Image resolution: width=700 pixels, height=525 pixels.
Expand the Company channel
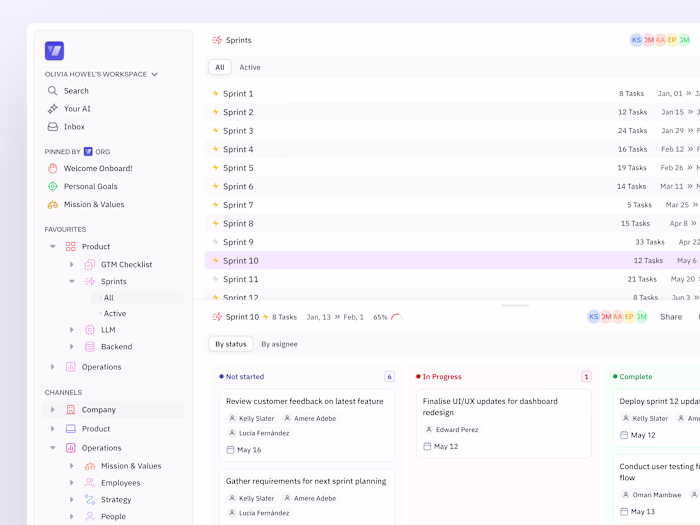[x=53, y=409]
